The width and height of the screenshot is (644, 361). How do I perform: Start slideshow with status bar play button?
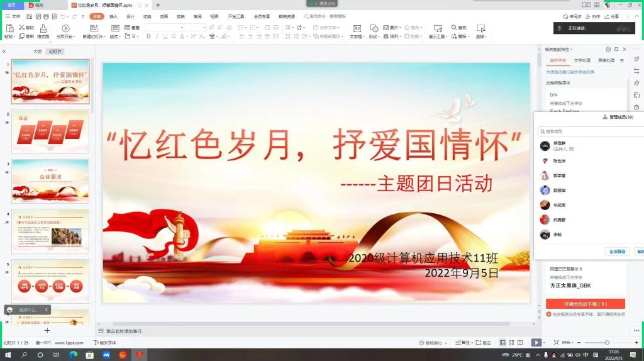tap(535, 343)
